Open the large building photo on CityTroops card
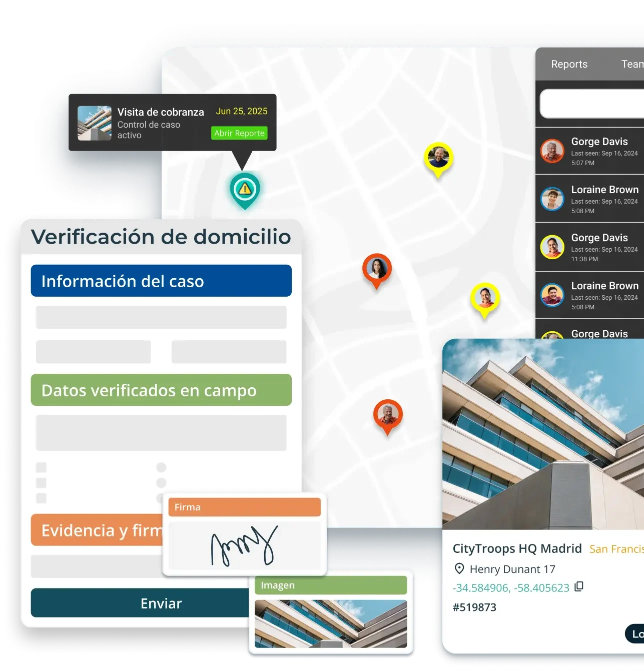This screenshot has width=644, height=670. coord(543,434)
